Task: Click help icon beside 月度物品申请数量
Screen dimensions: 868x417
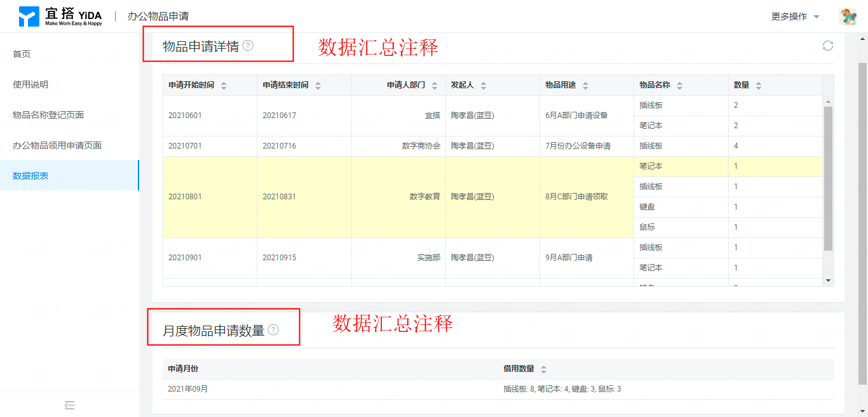Action: pyautogui.click(x=273, y=330)
